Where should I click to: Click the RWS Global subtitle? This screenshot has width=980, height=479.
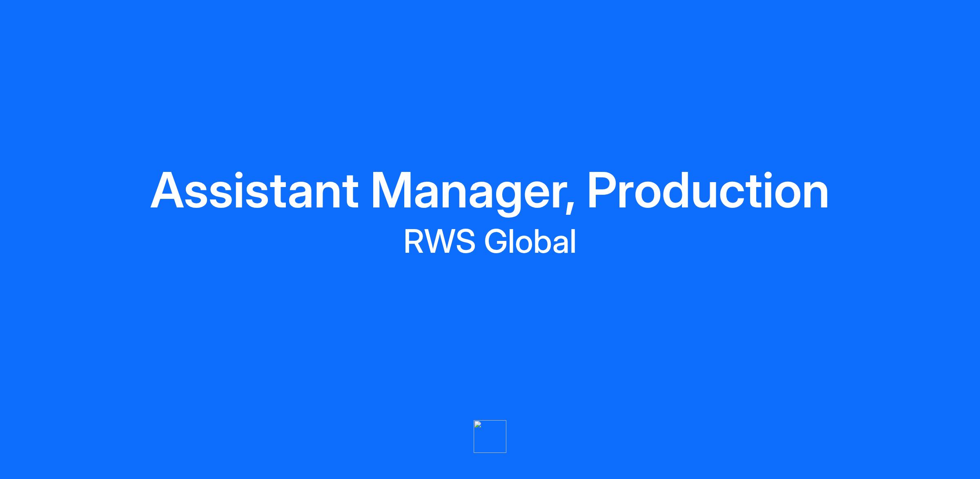click(x=490, y=242)
